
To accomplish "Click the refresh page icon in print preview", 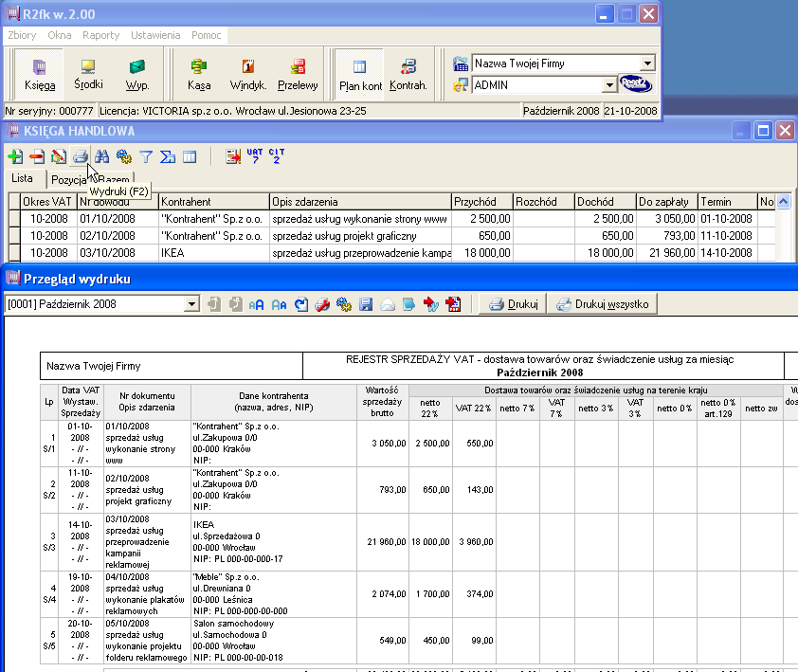I will point(301,304).
